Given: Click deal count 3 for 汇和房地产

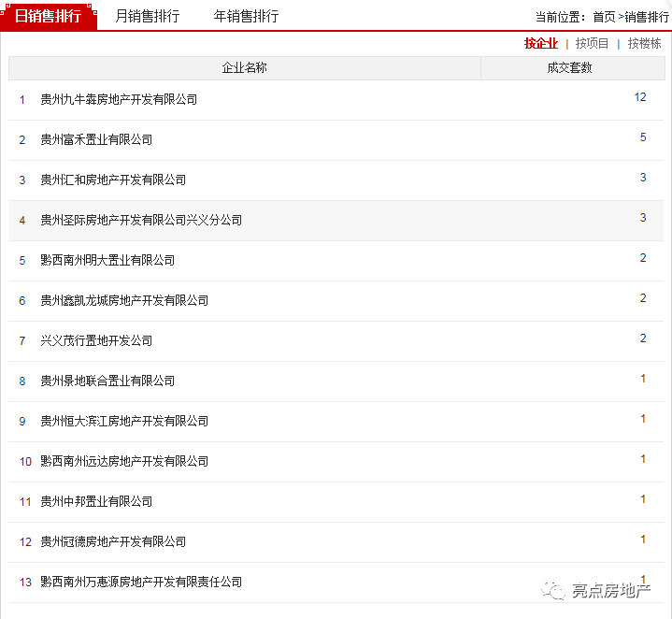Looking at the screenshot, I should [643, 178].
